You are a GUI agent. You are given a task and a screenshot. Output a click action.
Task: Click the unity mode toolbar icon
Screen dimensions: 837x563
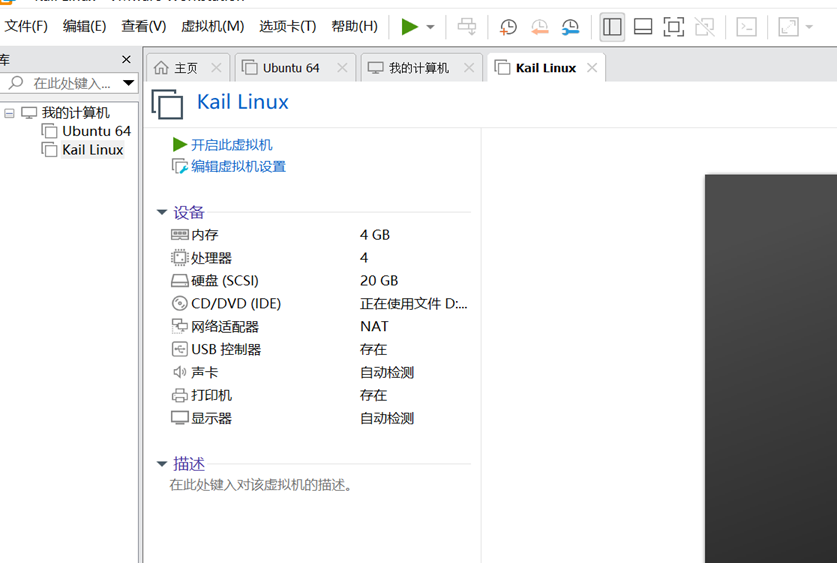point(705,26)
